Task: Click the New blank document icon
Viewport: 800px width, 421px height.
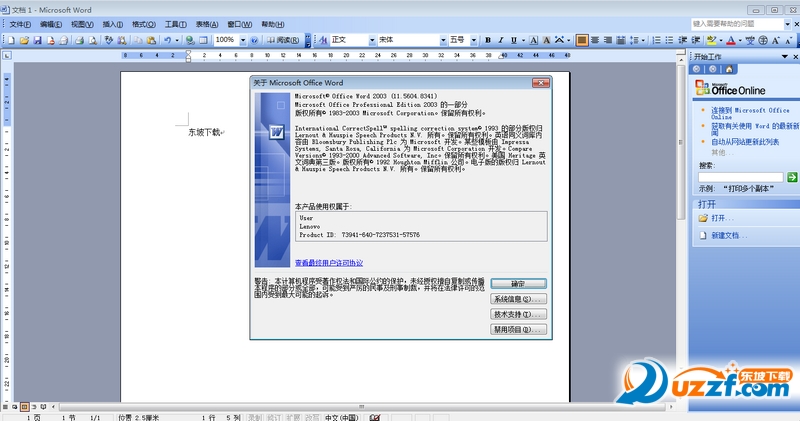Action: coord(11,40)
